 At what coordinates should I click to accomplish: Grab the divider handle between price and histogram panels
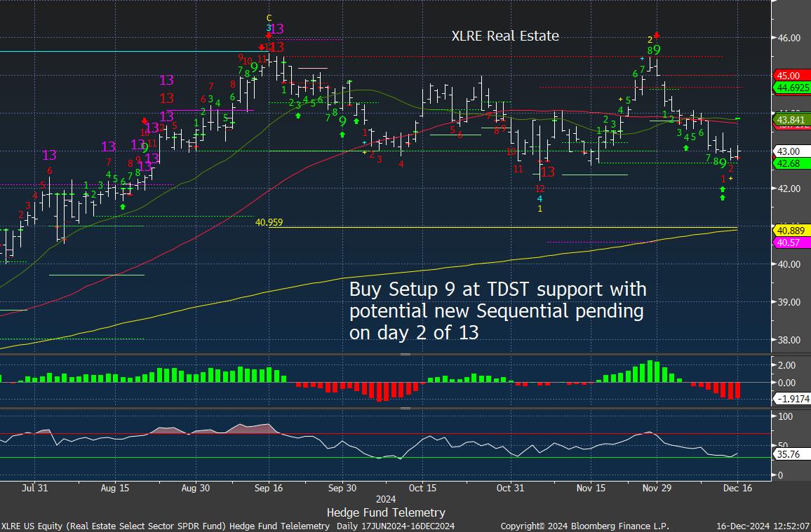click(x=405, y=355)
